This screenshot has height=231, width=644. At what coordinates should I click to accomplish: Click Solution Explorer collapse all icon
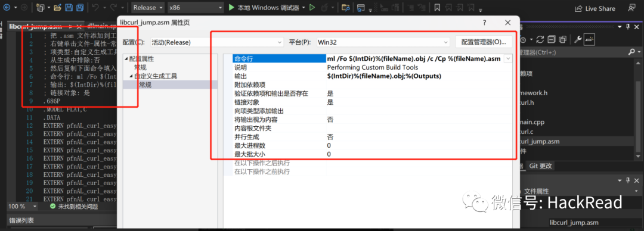[x=552, y=39]
